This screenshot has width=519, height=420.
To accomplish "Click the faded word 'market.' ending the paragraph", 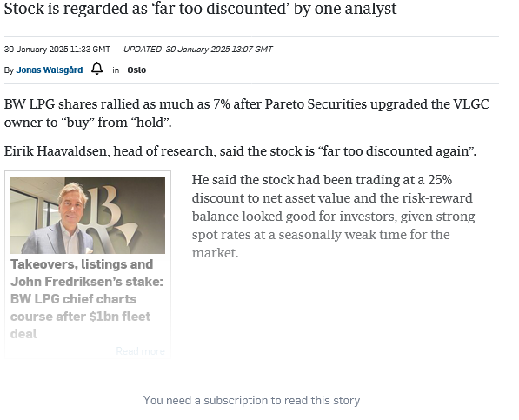I will 215,253.
